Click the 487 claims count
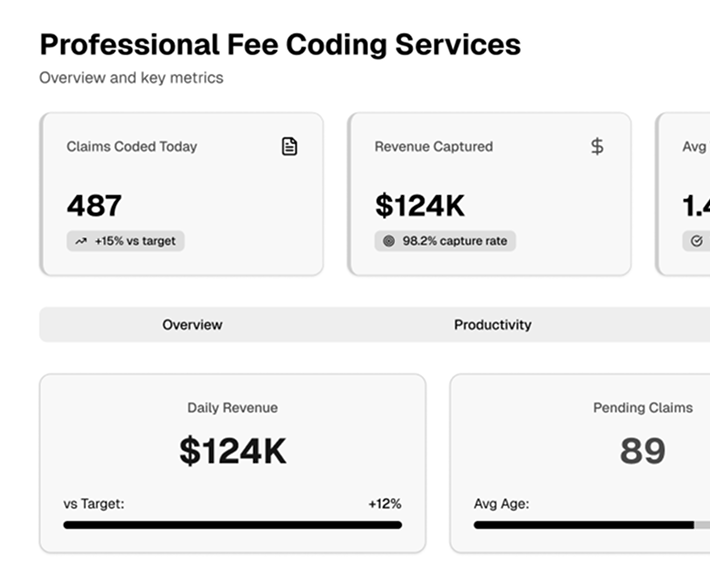Screen dimensions: 710x572 (x=94, y=206)
